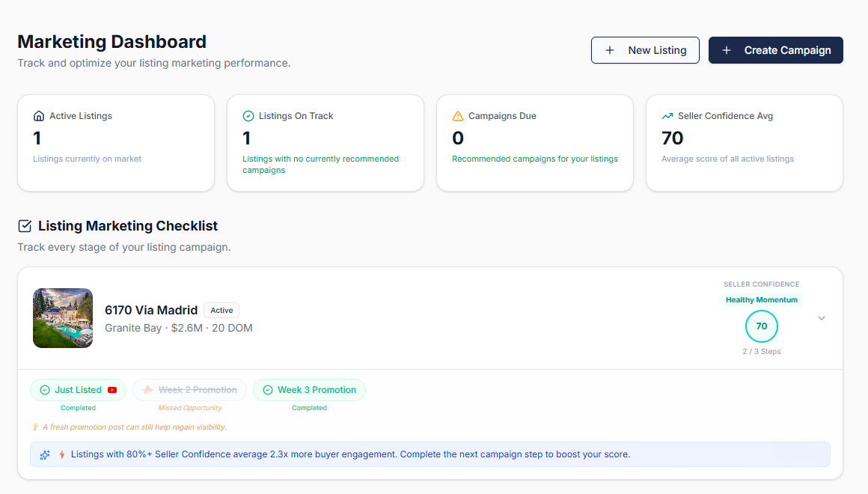Open the Seller Confidence Avg stat card
This screenshot has height=494, width=868.
click(x=745, y=143)
